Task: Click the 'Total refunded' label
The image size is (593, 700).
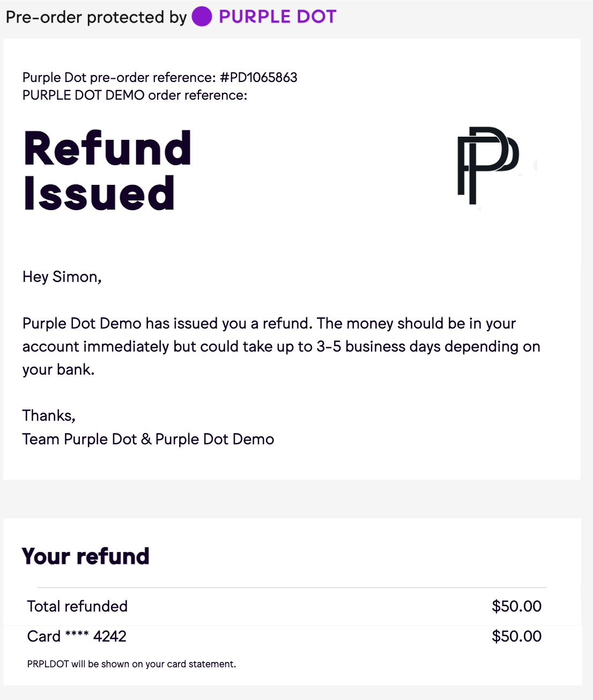Action: click(77, 606)
